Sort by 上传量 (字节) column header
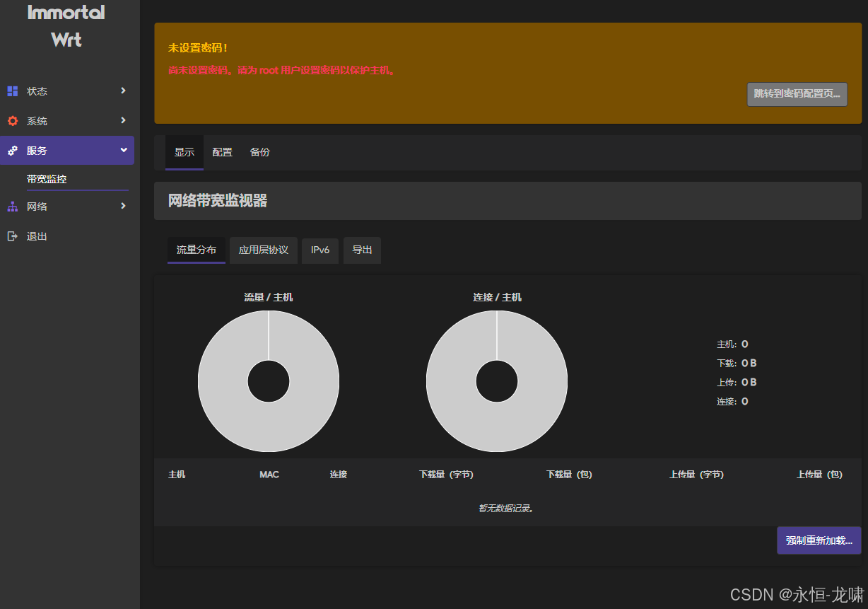This screenshot has width=868, height=609. [696, 475]
